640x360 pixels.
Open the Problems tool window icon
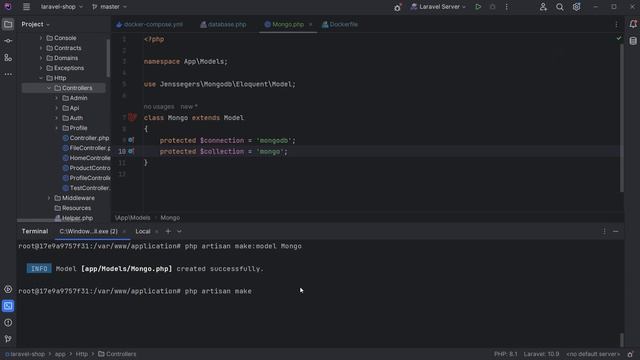(8, 322)
